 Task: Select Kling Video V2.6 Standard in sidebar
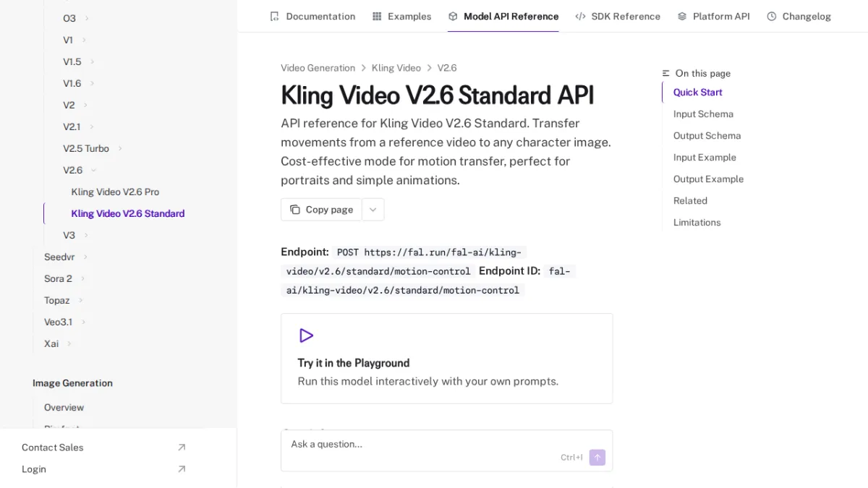point(128,213)
